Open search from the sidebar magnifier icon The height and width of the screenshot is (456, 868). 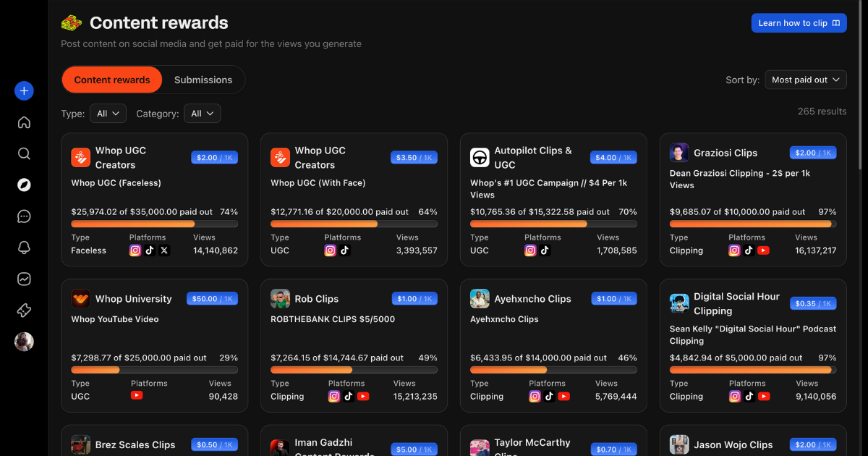24,153
